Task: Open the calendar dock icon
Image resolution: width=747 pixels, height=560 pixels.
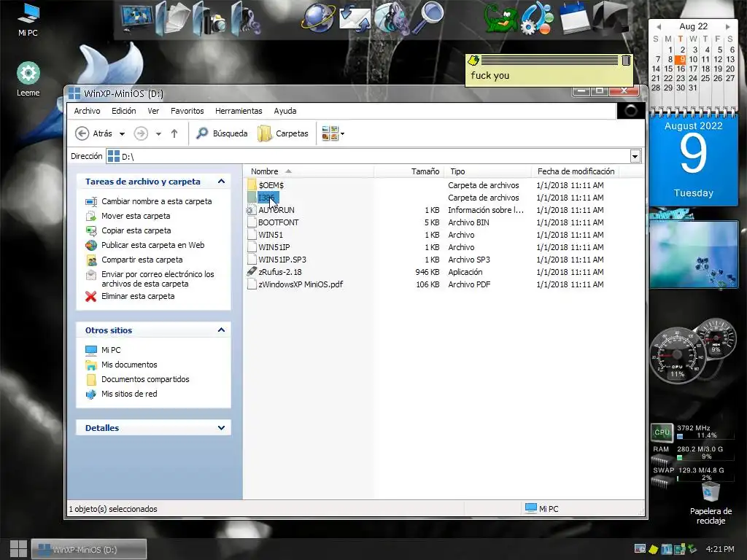Action: (x=574, y=18)
